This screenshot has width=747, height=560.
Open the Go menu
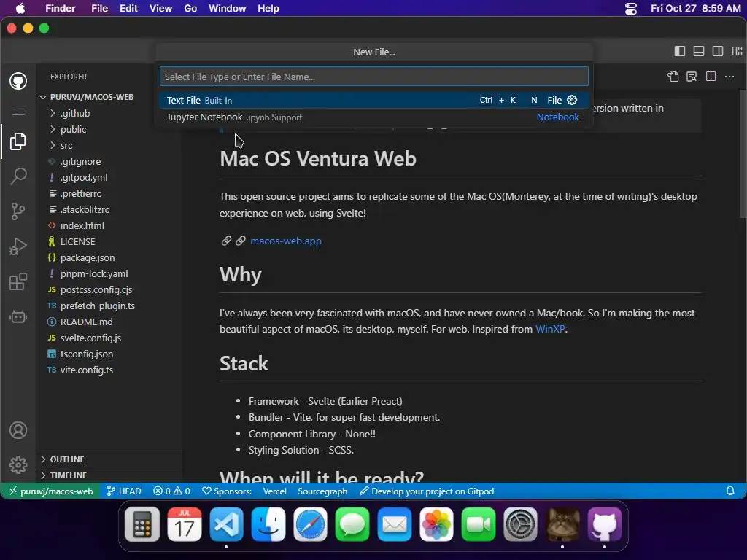point(190,9)
